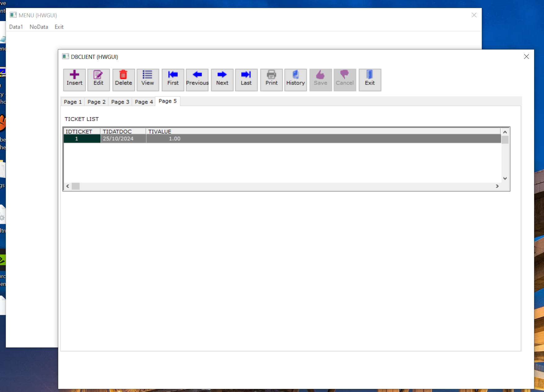Select the Page 5 tab

[x=168, y=101]
